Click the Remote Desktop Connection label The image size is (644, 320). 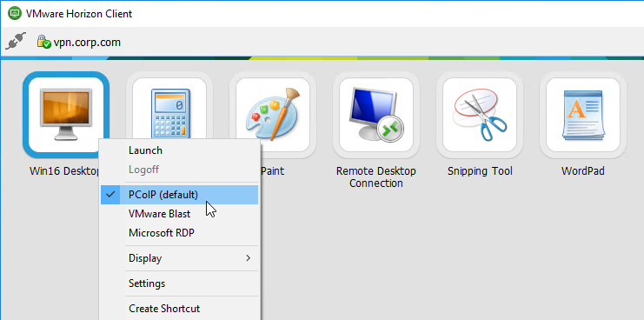376,177
